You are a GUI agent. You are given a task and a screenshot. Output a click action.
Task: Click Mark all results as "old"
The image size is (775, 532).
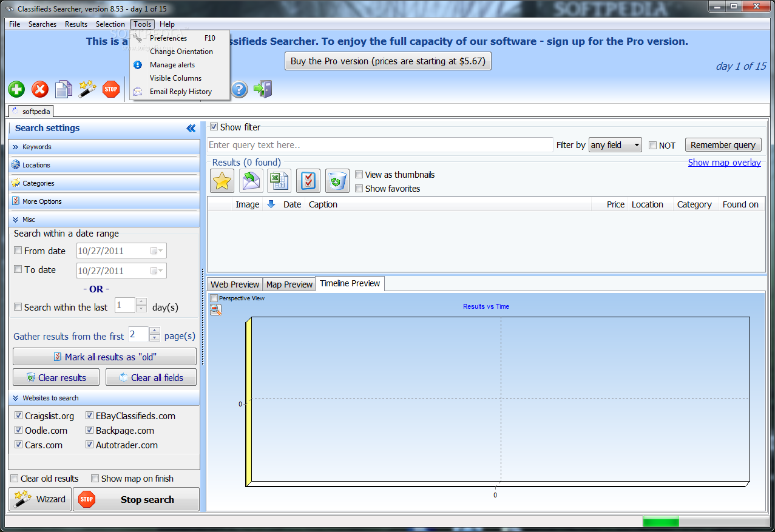click(x=104, y=357)
